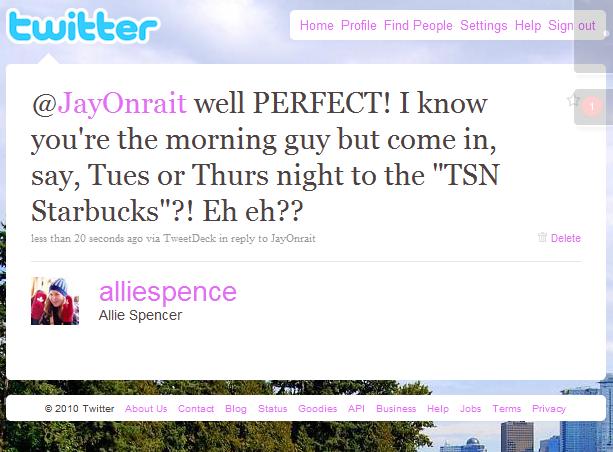Follow the TweetDeck source link
Viewport: 613px width, 452px height.
point(189,238)
